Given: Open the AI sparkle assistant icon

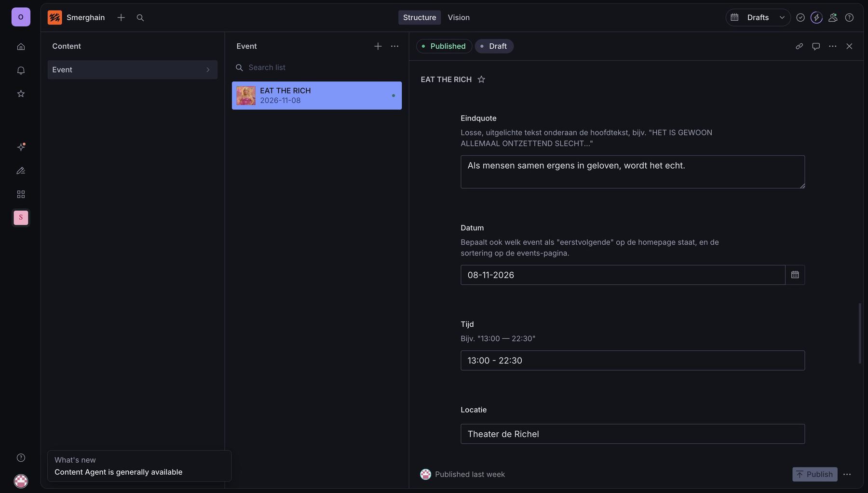Looking at the screenshot, I should 21,147.
